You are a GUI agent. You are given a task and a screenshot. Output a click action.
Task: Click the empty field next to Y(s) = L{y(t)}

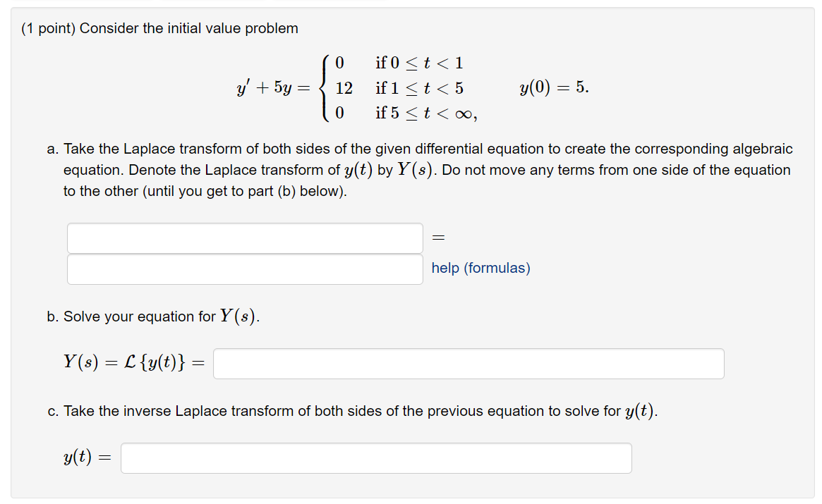click(469, 363)
